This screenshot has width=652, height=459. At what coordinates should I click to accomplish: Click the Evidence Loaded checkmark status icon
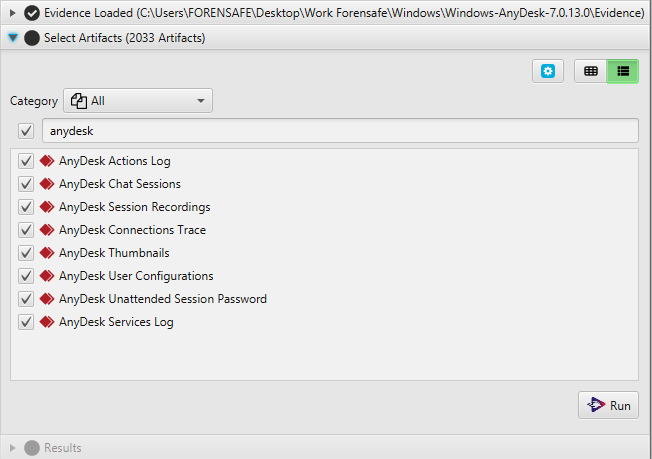point(32,13)
